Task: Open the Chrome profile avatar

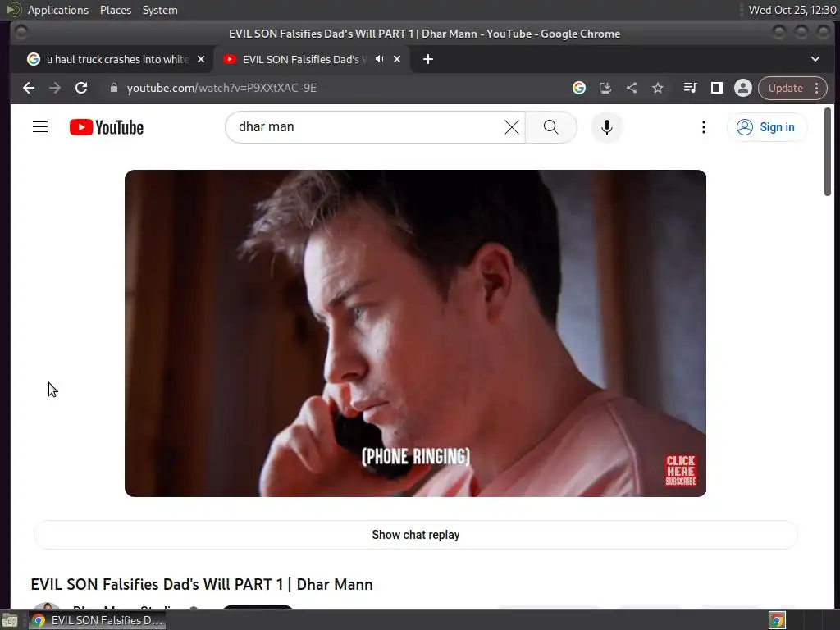Action: click(x=743, y=88)
